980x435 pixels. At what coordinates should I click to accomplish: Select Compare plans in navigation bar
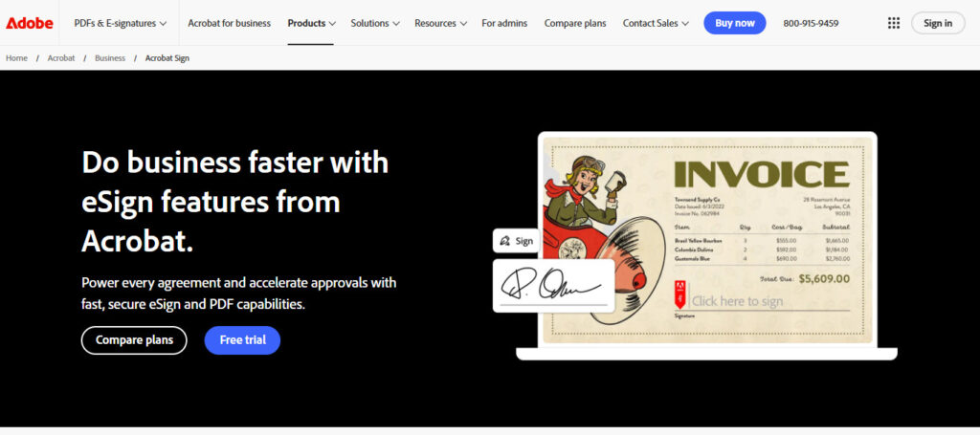575,23
